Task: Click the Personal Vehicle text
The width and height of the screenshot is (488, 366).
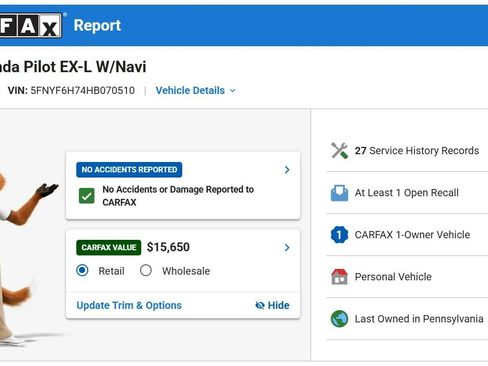Action: [x=393, y=277]
